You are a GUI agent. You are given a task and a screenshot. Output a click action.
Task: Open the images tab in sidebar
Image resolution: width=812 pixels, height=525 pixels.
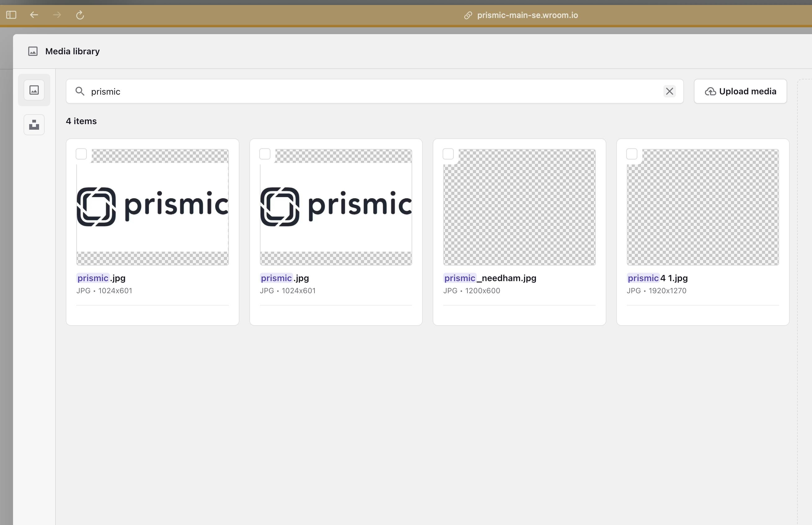tap(34, 90)
